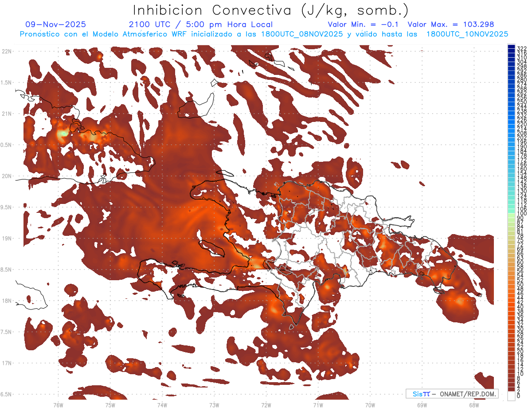Click the '75W' longitude label
This screenshot has width=532, height=411.
tap(110, 405)
